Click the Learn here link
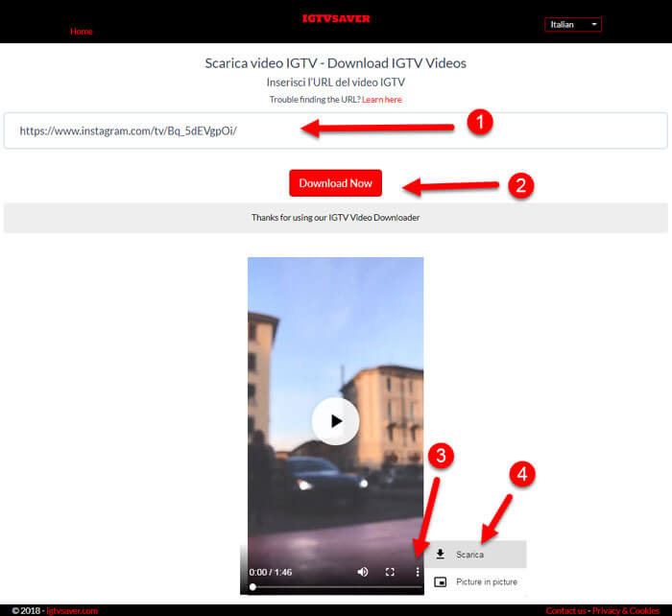Image resolution: width=672 pixels, height=616 pixels. [x=382, y=100]
